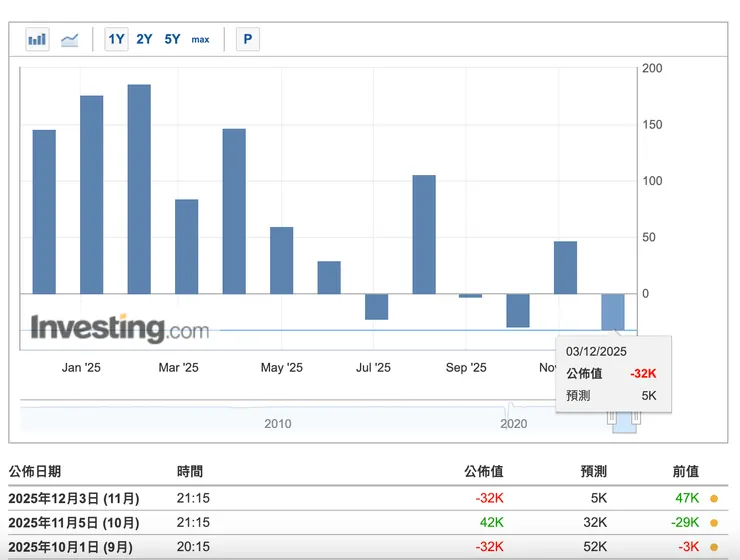Open the 2025年10月1日 (9月) release row
This screenshot has width=740, height=560.
pyautogui.click(x=70, y=547)
